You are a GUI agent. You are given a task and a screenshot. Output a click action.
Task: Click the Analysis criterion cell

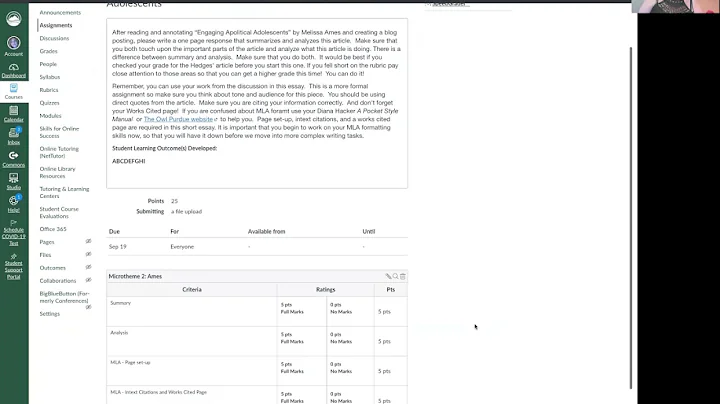191,341
